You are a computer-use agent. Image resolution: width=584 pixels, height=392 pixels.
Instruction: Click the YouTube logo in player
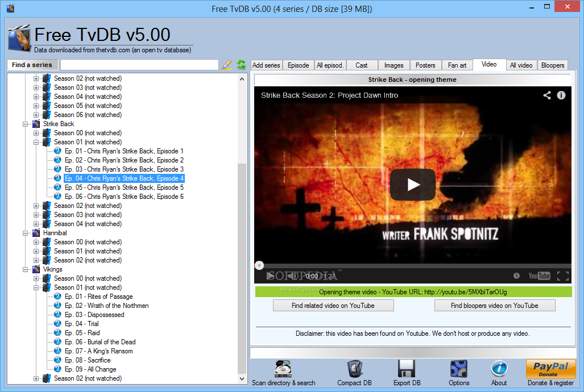pos(539,276)
